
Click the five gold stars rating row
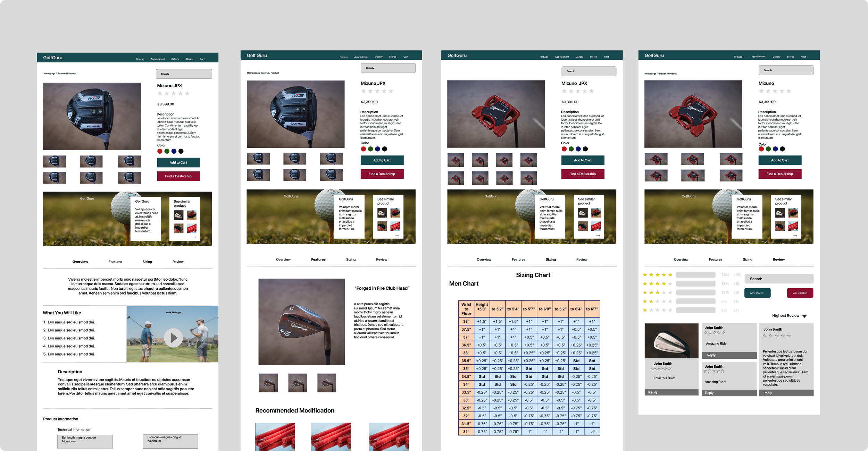(x=657, y=275)
